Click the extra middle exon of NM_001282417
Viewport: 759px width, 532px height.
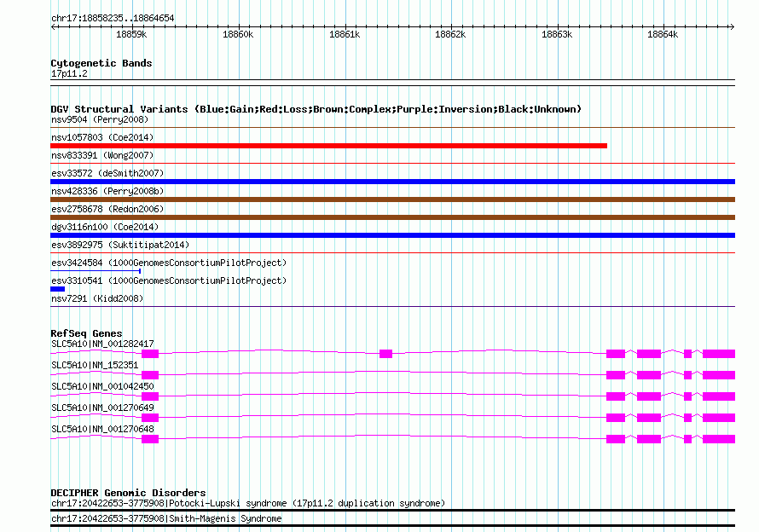click(385, 354)
